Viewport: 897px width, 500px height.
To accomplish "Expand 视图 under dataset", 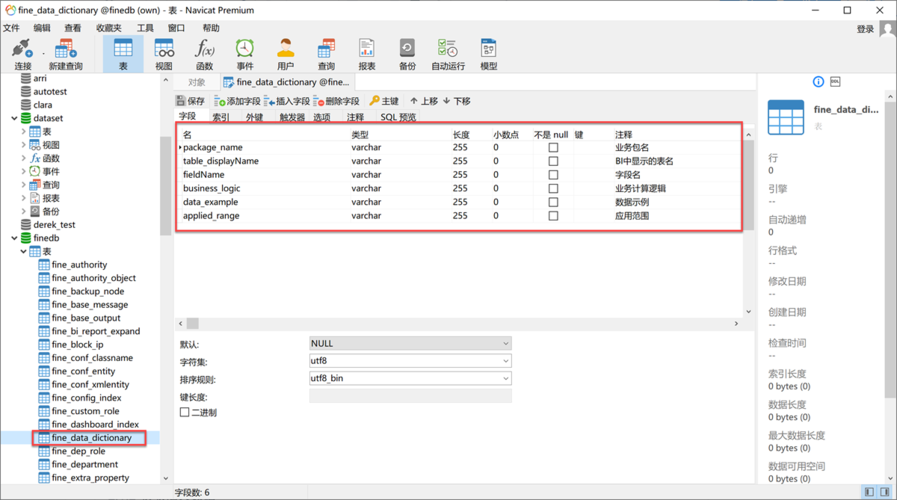I will 23,145.
